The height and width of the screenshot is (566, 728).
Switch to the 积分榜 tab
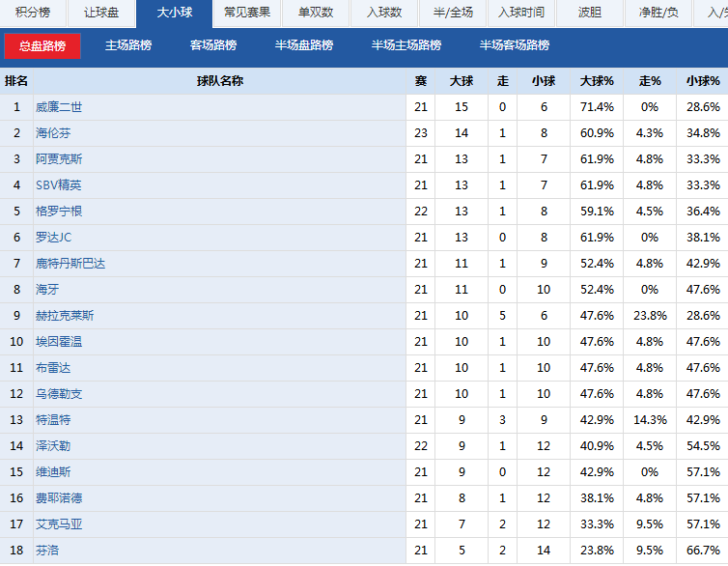coord(33,13)
